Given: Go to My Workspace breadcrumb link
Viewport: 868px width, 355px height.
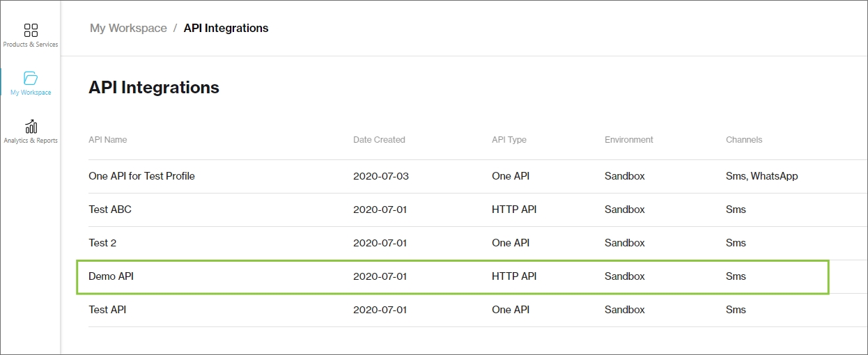Looking at the screenshot, I should 128,29.
